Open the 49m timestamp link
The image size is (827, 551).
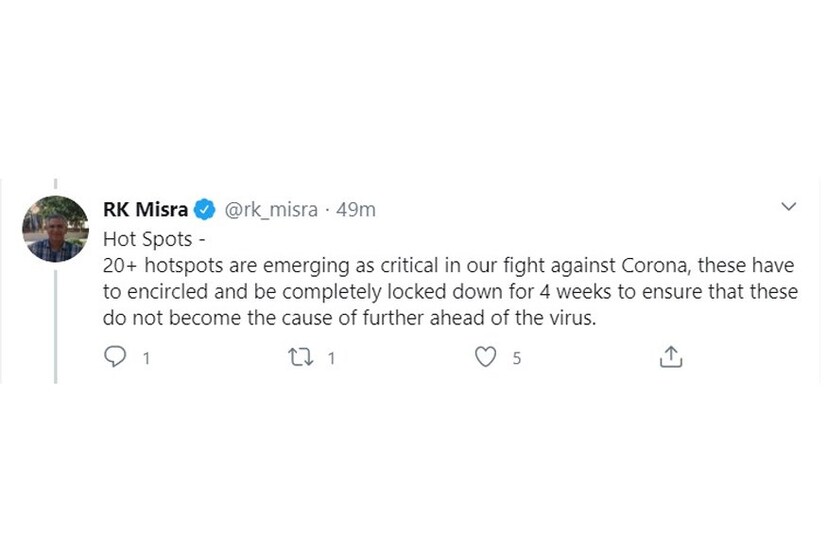click(x=356, y=209)
